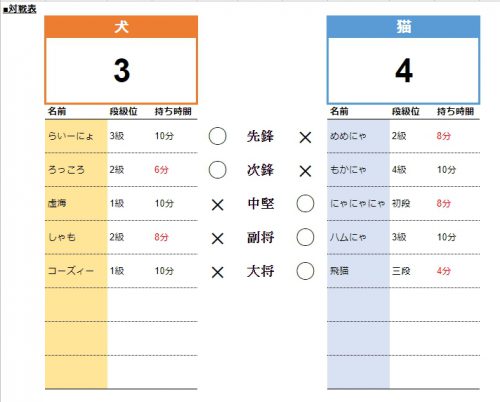Click the red 6分 time cell for ろっころ
Image resolution: width=500 pixels, height=402 pixels.
click(x=161, y=170)
